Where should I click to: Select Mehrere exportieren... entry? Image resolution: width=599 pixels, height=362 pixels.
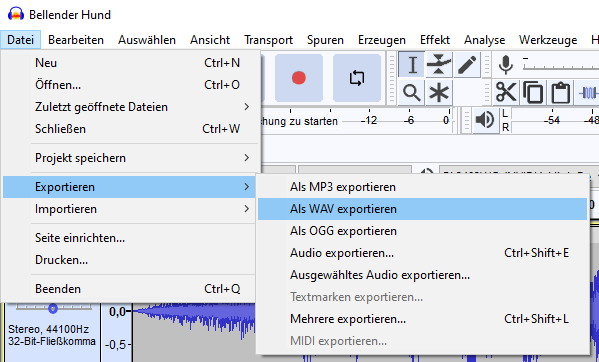(x=422, y=319)
